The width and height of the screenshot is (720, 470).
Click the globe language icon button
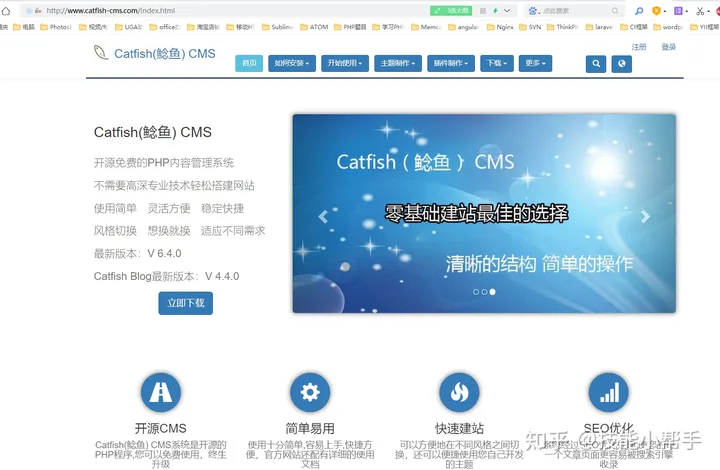621,63
